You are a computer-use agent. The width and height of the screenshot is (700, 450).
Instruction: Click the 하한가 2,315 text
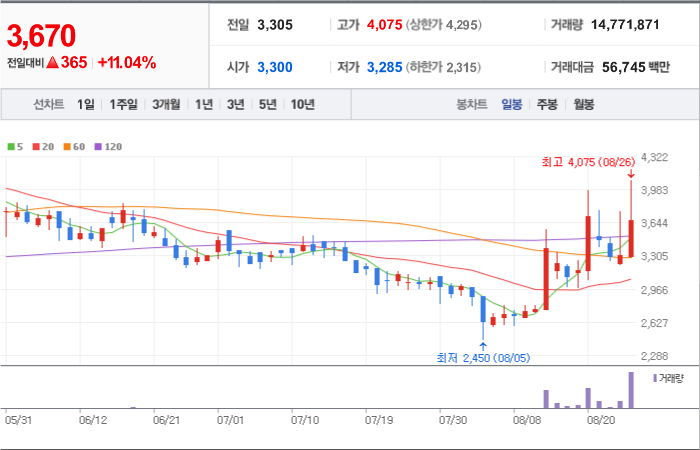coord(443,67)
